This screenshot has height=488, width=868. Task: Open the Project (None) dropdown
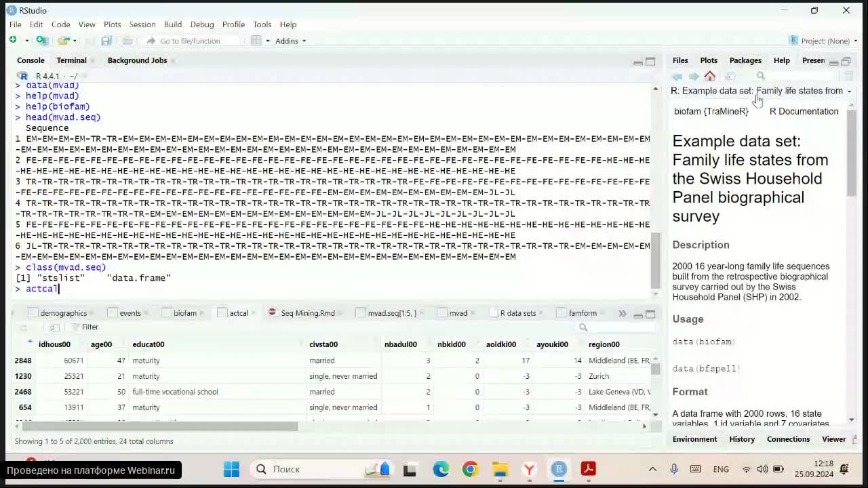pyautogui.click(x=825, y=41)
